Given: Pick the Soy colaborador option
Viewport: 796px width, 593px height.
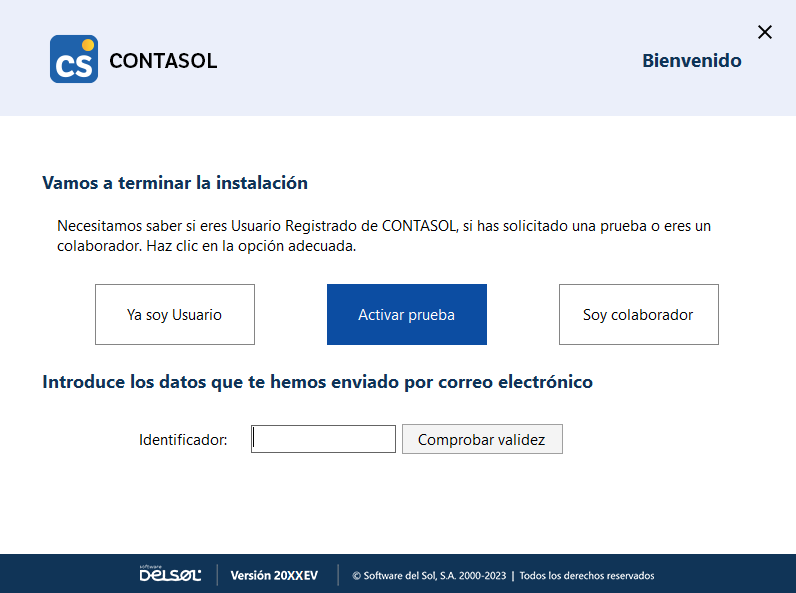Looking at the screenshot, I should tap(639, 314).
